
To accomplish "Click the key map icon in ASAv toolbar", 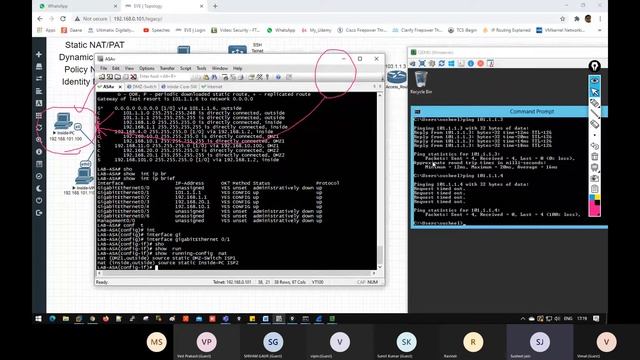I will (x=267, y=77).
